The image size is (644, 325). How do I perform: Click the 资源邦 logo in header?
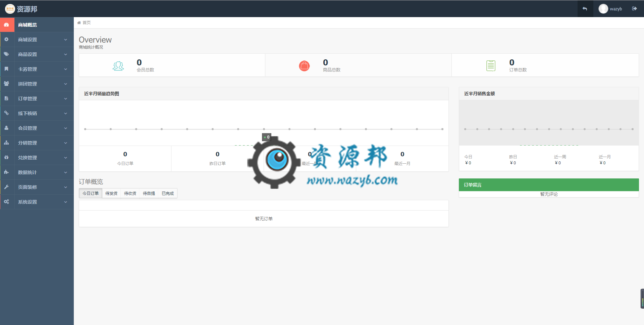[x=21, y=9]
